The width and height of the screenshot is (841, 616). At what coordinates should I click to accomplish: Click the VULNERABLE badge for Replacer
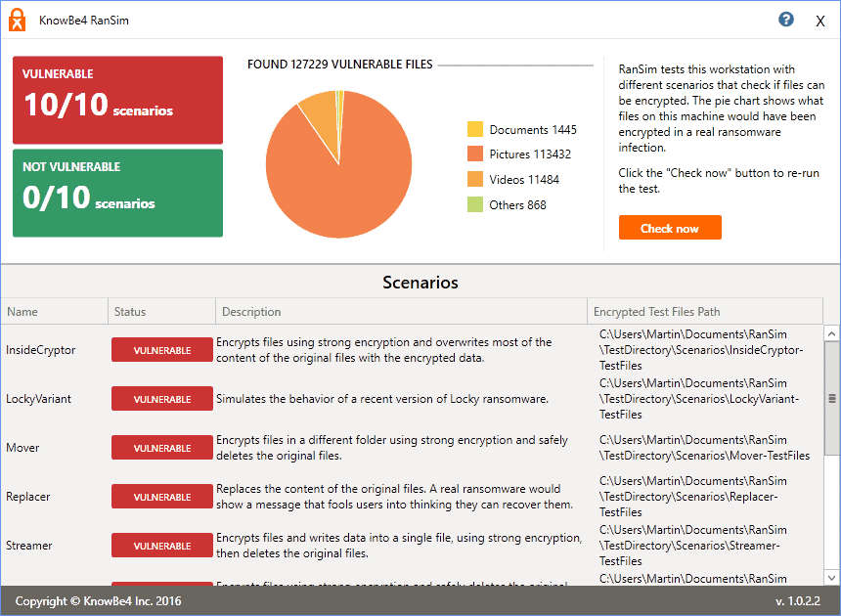click(161, 496)
